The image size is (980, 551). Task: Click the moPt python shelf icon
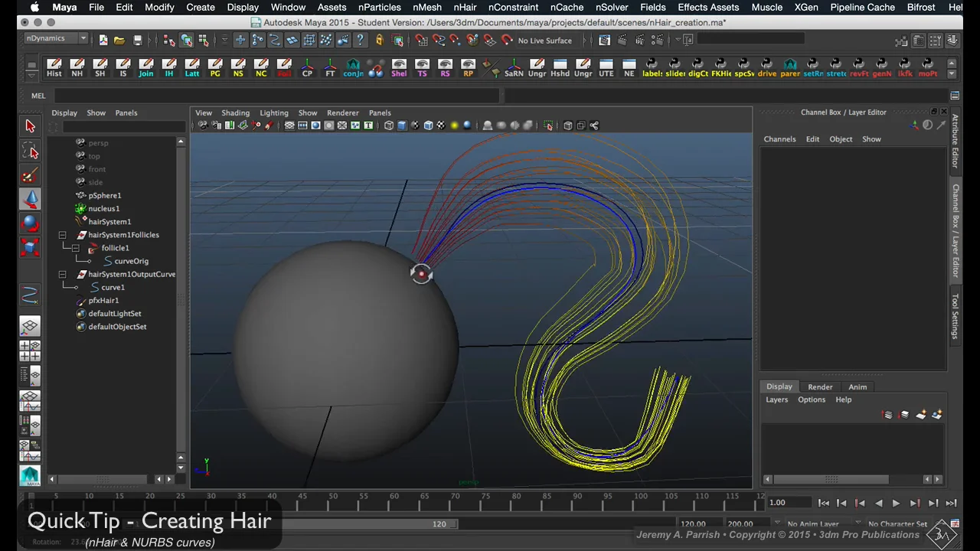pos(927,68)
